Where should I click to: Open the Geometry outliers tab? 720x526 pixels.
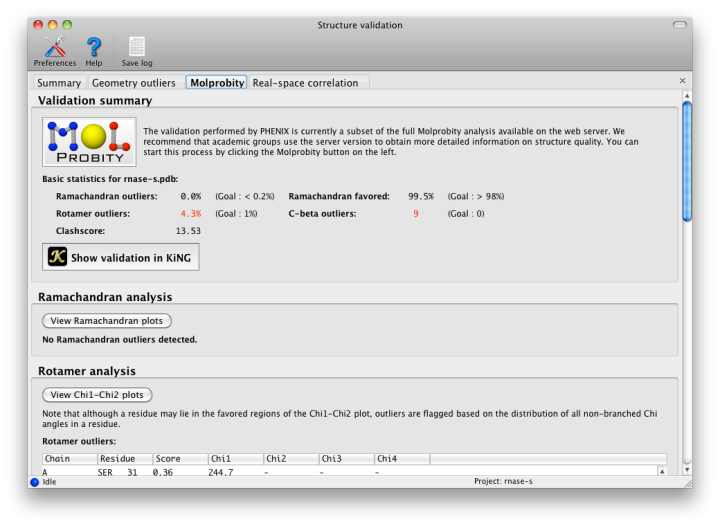134,83
